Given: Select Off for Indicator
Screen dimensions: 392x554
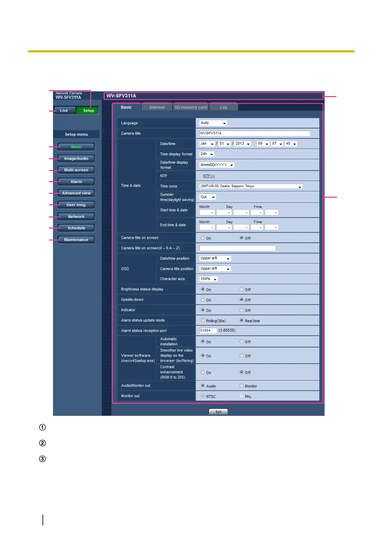Looking at the screenshot, I should coord(242,310).
